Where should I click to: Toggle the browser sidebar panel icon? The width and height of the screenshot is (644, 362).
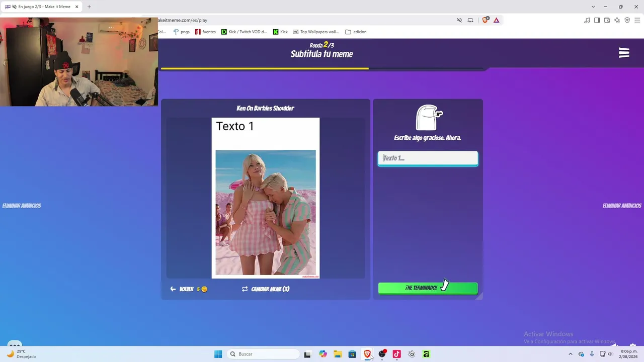click(597, 20)
